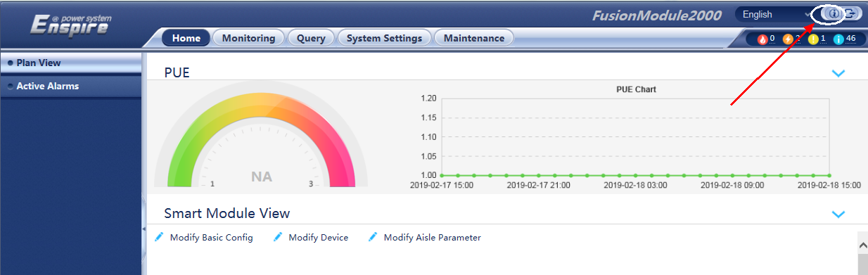This screenshot has width=868, height=275.
Task: Click the warning alarm count 46
Action: pos(851,39)
